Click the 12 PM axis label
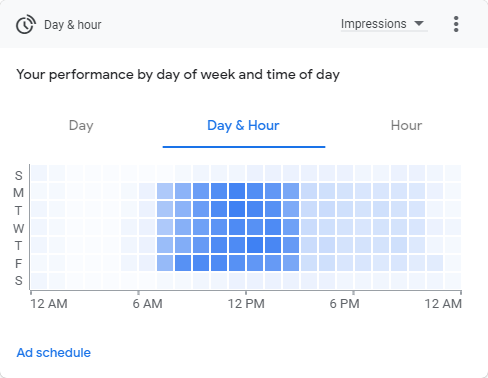488x378 pixels. pos(246,304)
